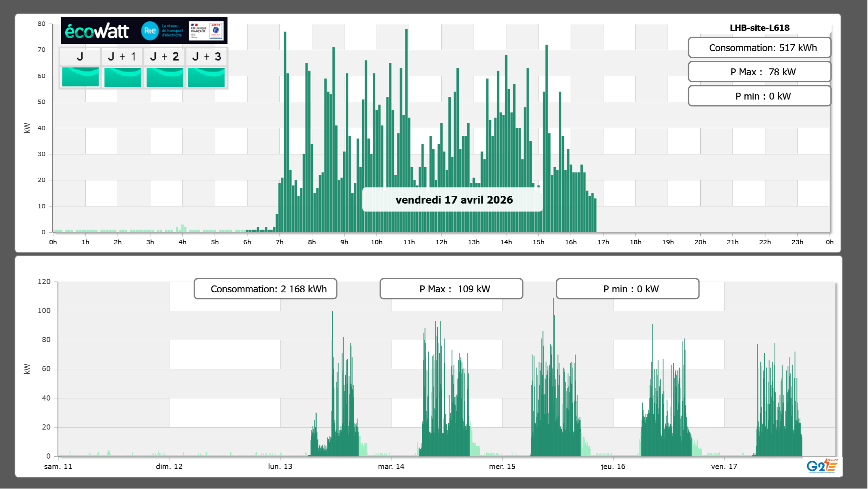The height and width of the screenshot is (489, 868).
Task: Click the Consommation: 2 168 kWh box
Action: tap(265, 289)
